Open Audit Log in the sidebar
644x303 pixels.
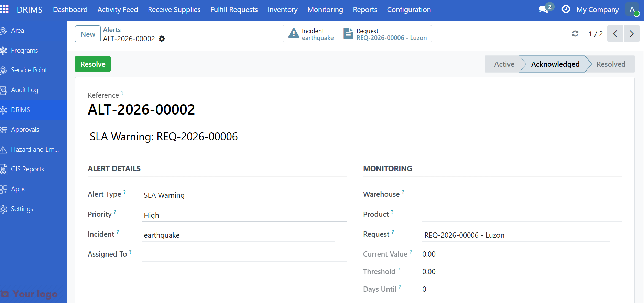pyautogui.click(x=33, y=90)
